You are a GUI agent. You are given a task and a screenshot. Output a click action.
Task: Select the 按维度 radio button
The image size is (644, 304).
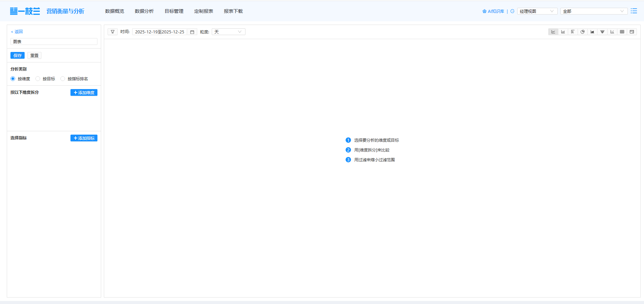[13, 79]
